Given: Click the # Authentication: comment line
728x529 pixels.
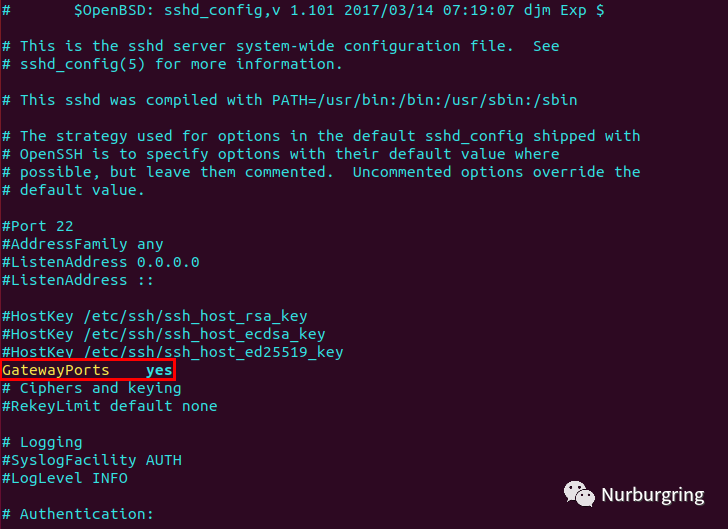Looking at the screenshot, I should click(78, 514).
